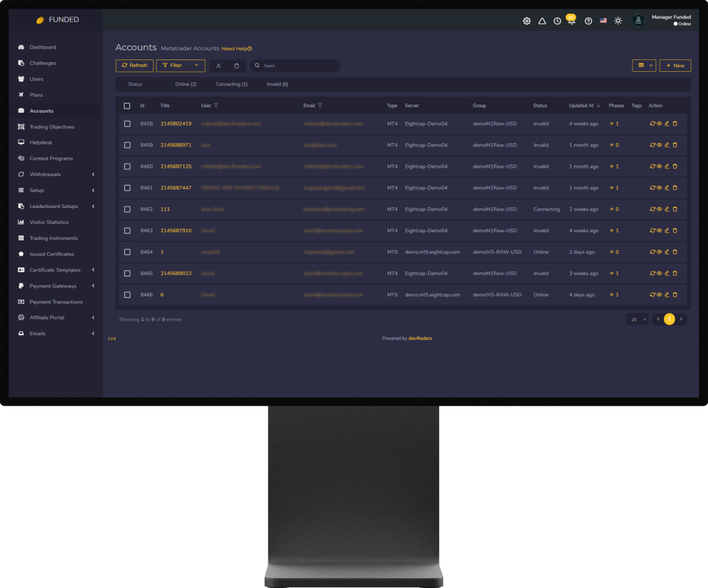Viewport: 708px width, 588px height.
Task: Click the sync icon for account 8462
Action: (x=652, y=209)
